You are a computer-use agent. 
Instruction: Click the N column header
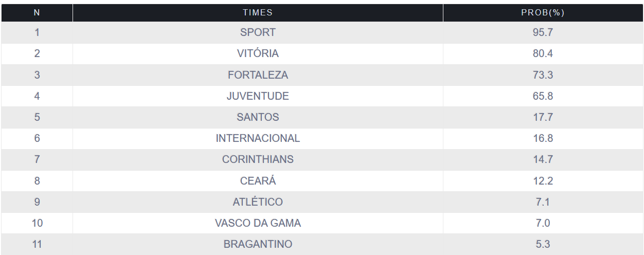37,13
